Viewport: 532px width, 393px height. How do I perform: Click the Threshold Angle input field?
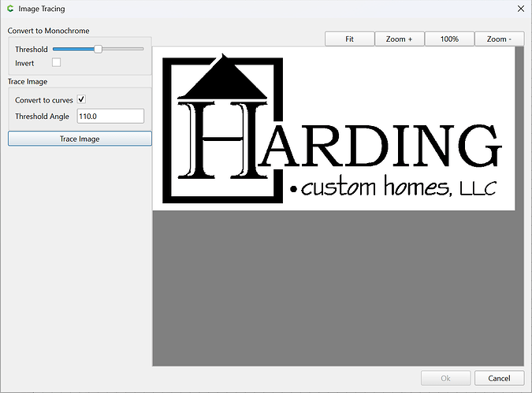[x=110, y=116]
